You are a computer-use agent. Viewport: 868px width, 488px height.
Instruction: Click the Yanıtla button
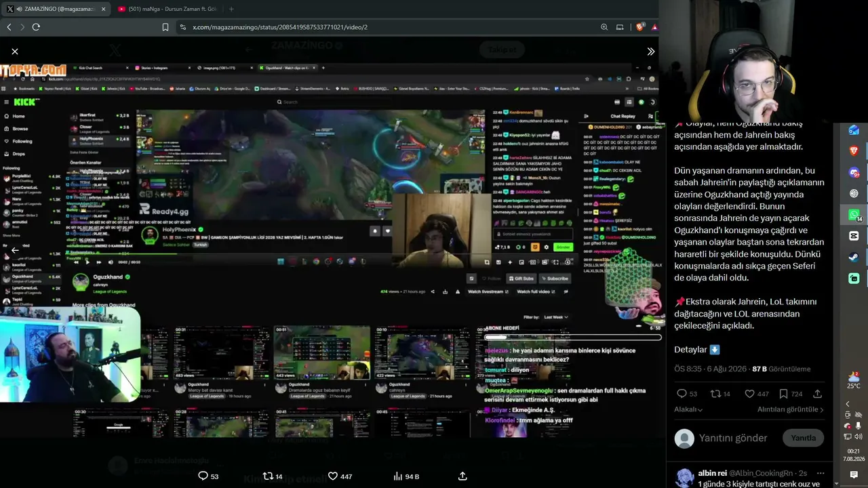804,438
